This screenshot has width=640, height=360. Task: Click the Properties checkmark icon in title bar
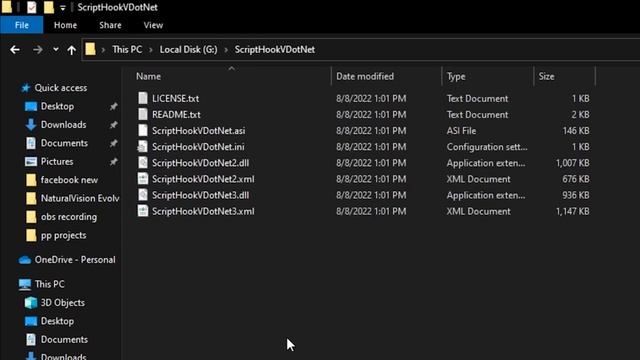32,7
